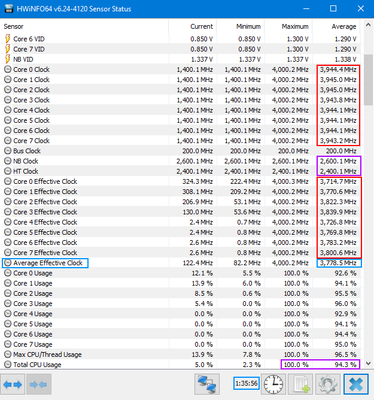Click the log file add icon

(x=301, y=384)
